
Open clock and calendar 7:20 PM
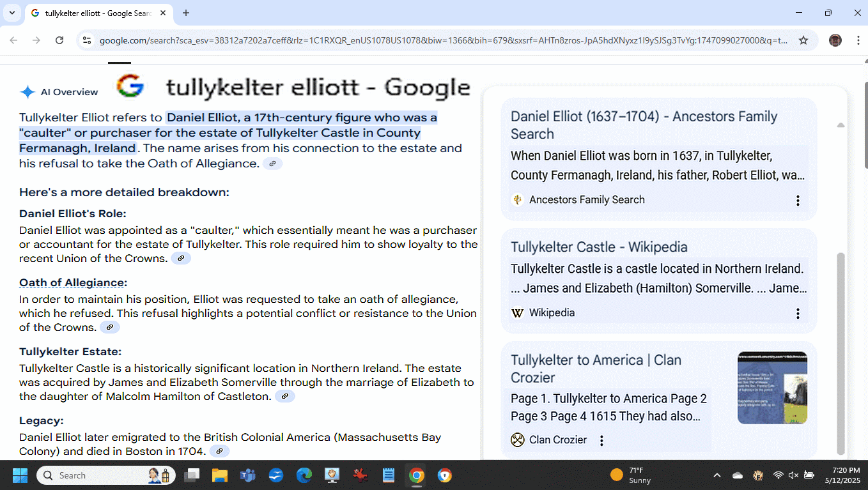tap(842, 475)
